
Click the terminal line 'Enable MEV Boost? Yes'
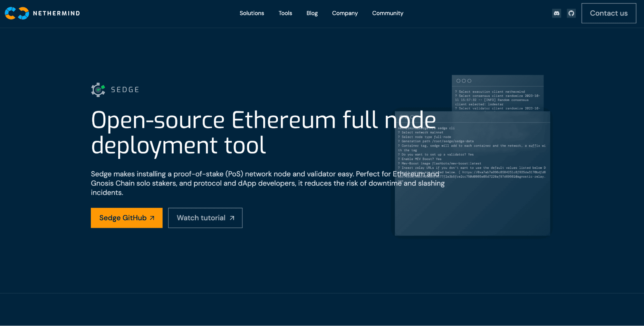click(x=419, y=159)
